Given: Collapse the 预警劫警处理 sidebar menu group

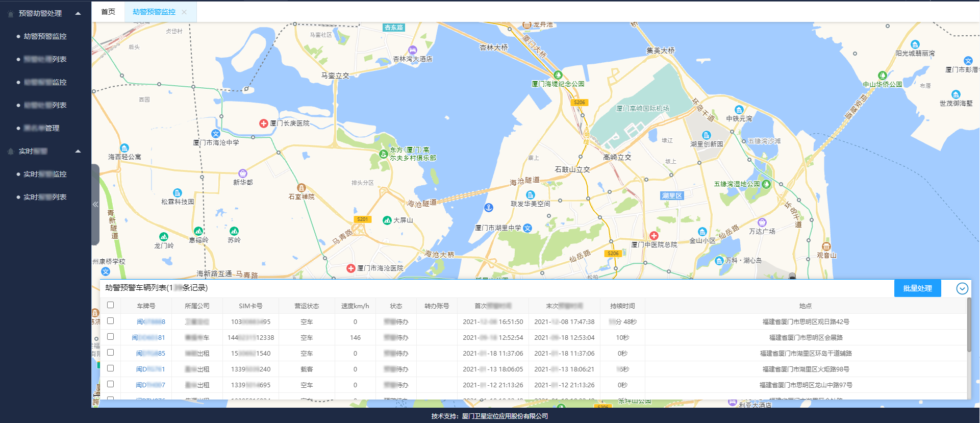Looking at the screenshot, I should 78,13.
